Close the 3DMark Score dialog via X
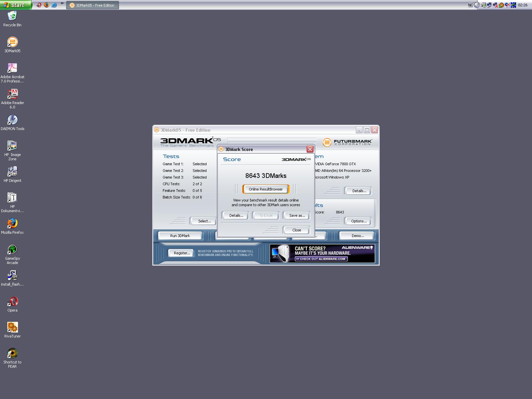The image size is (532, 399). pos(310,149)
